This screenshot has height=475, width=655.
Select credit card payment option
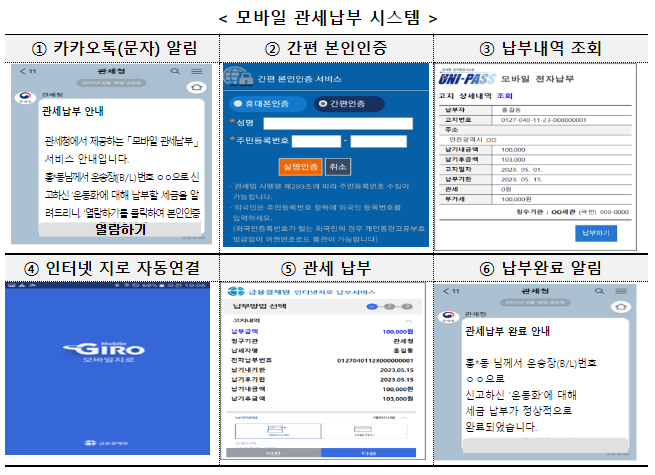[363, 431]
